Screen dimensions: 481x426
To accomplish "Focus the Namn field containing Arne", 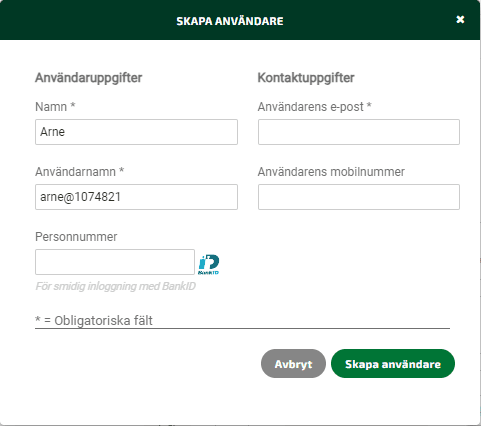I will [136, 132].
